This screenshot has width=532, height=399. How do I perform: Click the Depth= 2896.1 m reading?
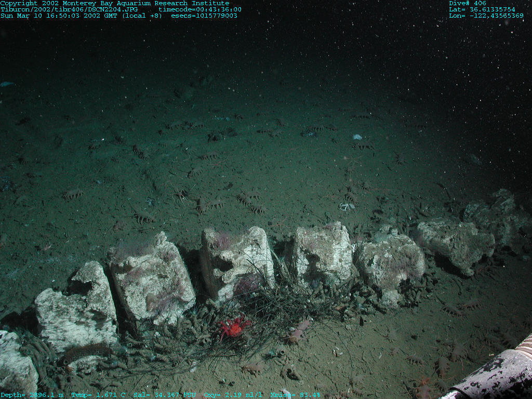(32, 395)
